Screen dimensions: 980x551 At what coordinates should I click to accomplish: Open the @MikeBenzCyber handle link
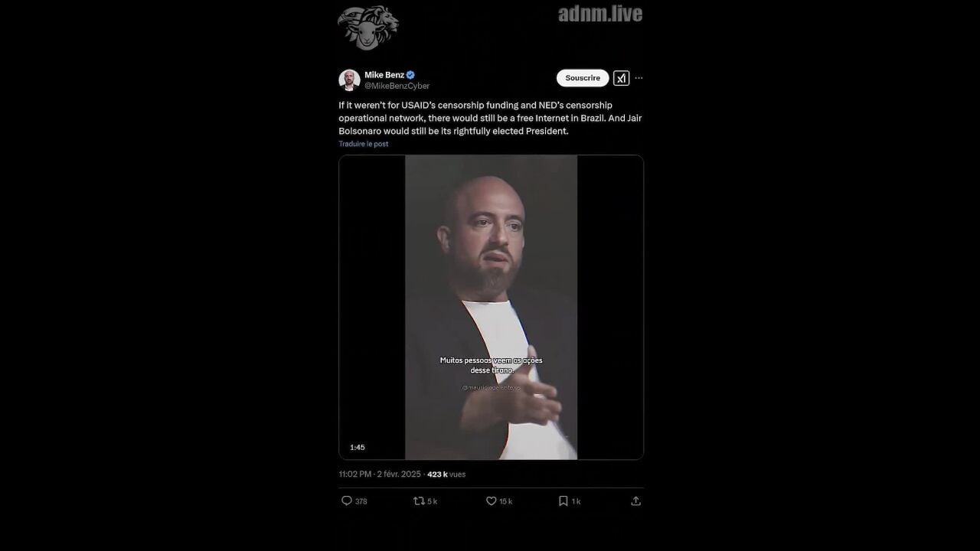(x=397, y=86)
